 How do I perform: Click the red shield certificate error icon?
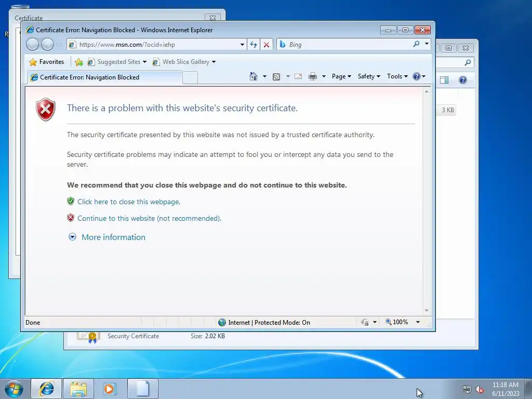[46, 109]
